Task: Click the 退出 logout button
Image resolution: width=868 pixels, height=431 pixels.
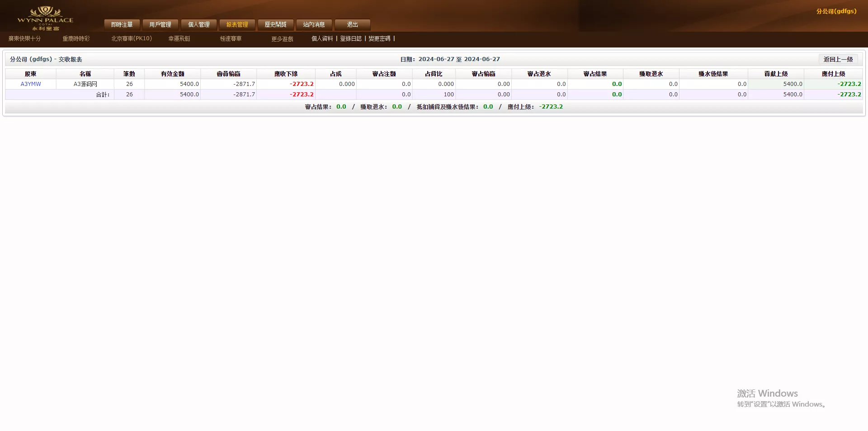Action: [352, 24]
